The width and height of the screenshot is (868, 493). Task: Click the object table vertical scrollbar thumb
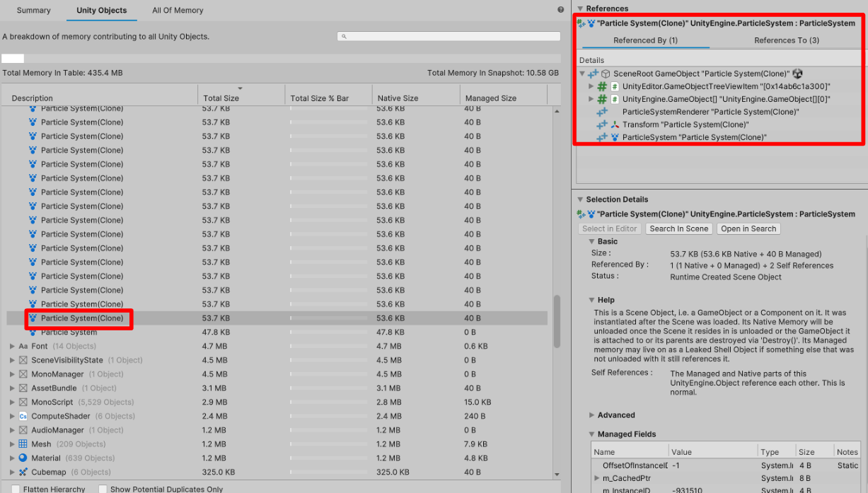(x=557, y=321)
